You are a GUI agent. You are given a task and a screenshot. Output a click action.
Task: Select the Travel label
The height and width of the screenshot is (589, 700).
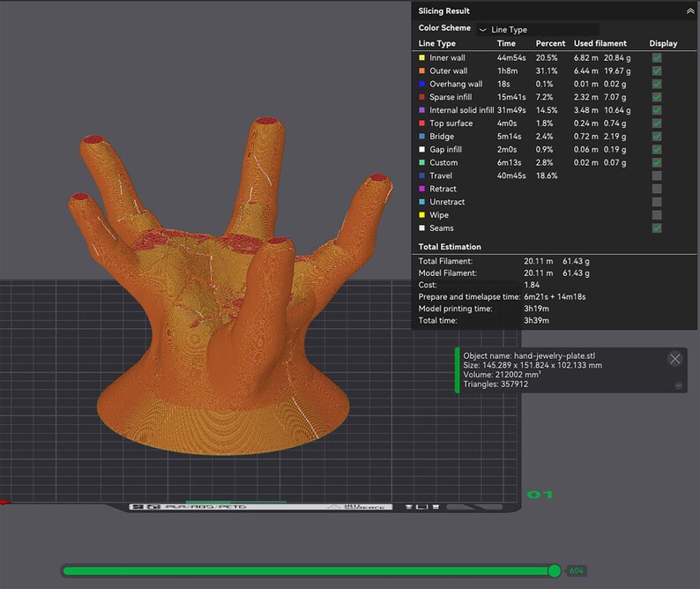[441, 175]
